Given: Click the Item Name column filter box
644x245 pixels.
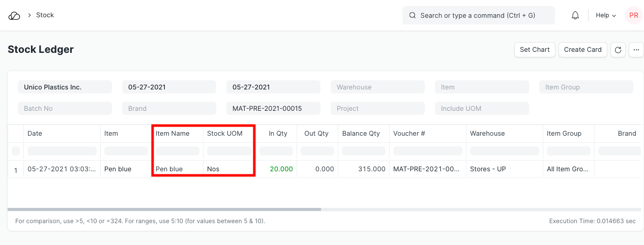Looking at the screenshot, I should click(x=178, y=151).
